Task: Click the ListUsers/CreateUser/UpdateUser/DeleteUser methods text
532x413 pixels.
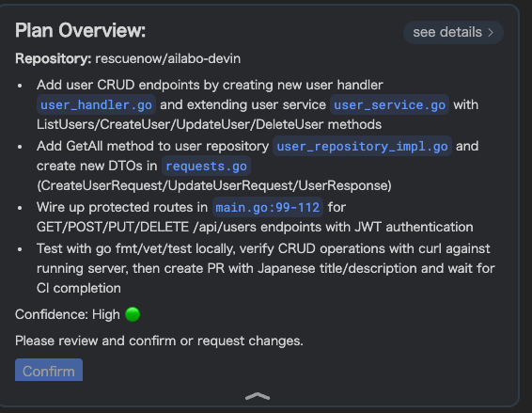Action: click(x=209, y=124)
